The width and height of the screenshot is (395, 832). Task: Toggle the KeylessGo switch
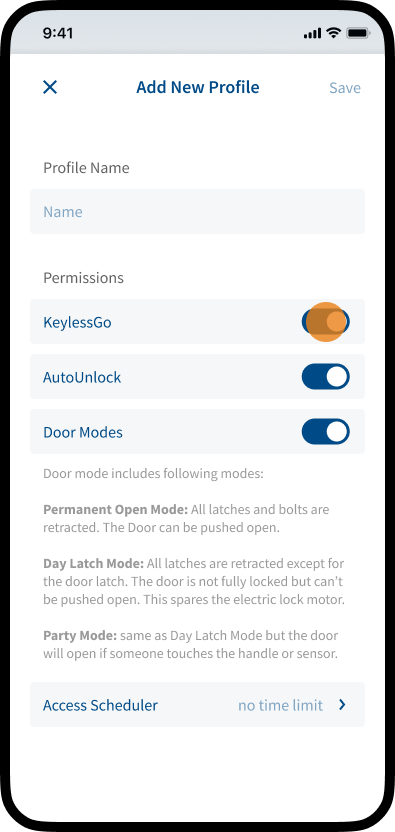point(325,322)
